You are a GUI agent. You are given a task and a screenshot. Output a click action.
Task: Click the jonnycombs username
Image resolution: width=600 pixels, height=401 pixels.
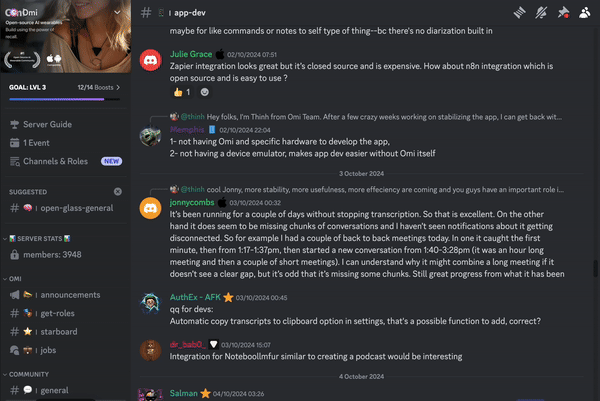pos(197,201)
